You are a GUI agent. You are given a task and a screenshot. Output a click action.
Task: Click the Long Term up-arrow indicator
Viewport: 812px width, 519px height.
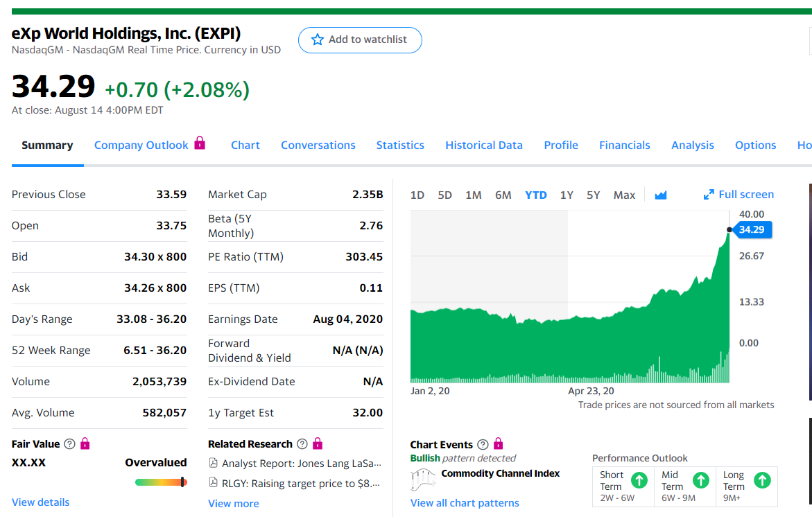762,480
